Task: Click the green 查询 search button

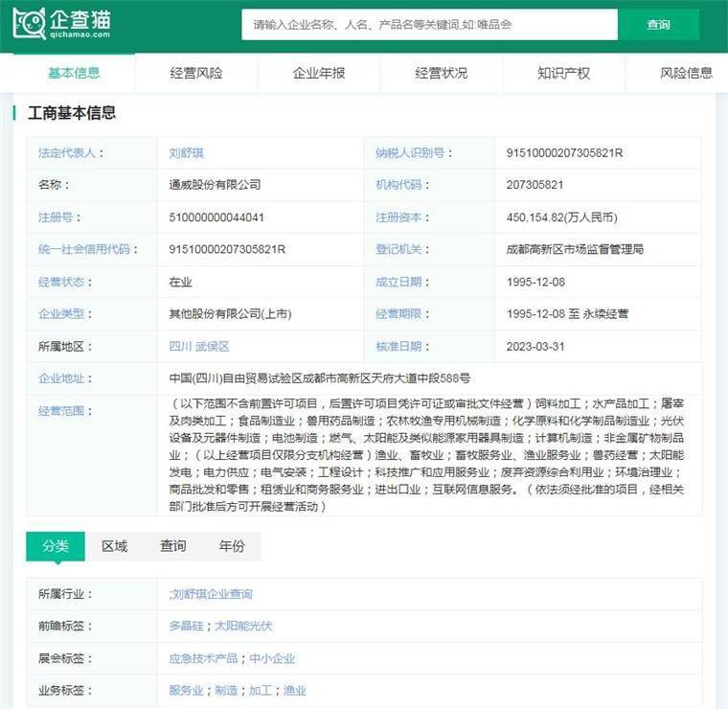Action: point(658,25)
